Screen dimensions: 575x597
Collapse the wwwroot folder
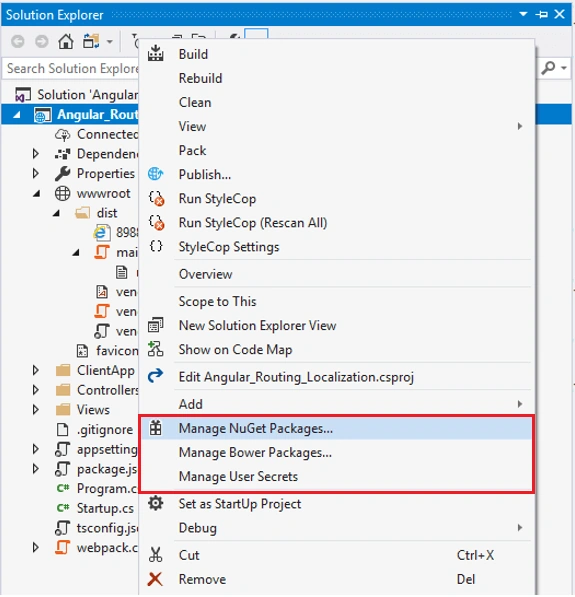pyautogui.click(x=37, y=193)
